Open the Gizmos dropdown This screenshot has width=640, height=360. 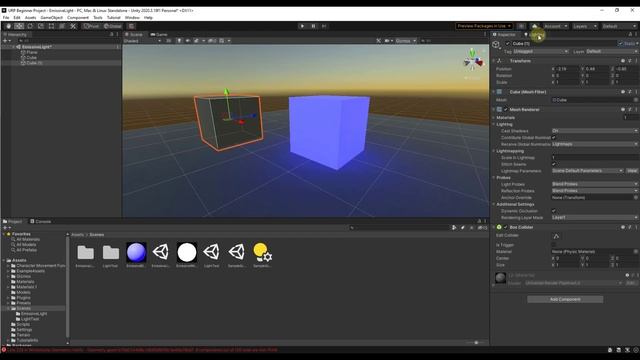(x=406, y=41)
